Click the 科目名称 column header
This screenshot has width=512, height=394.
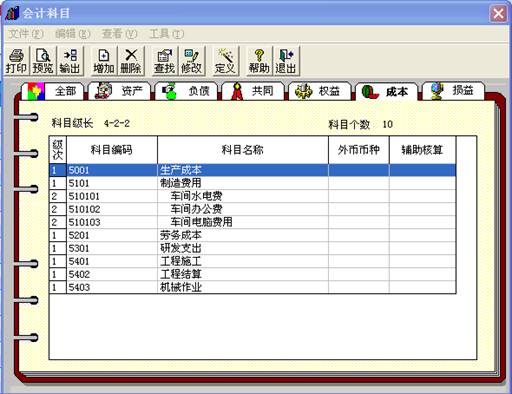coord(243,150)
